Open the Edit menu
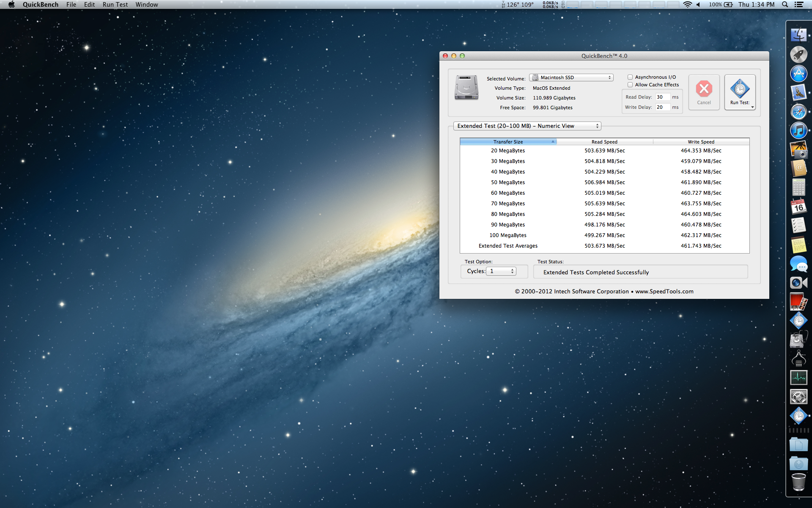The image size is (812, 508). 89,5
